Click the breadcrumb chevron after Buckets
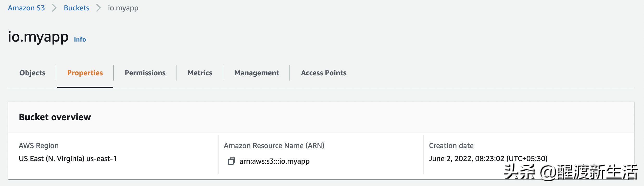Viewport: 644px width, 186px height. (x=99, y=8)
